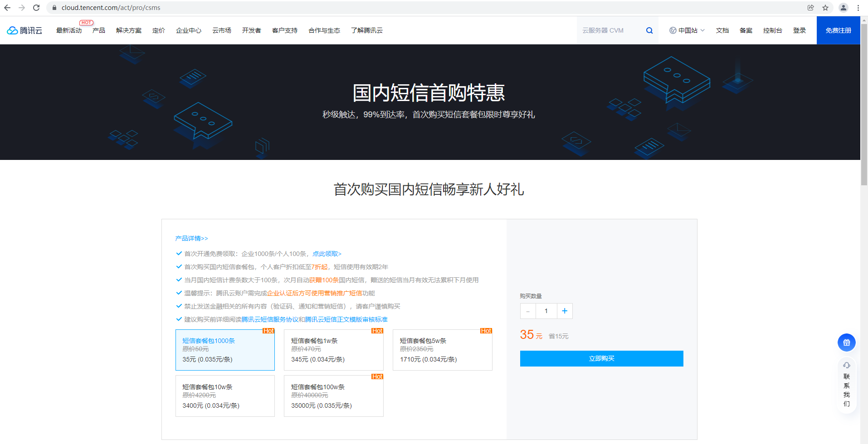Click the 国内短信首购特惠 banner title

click(429, 93)
